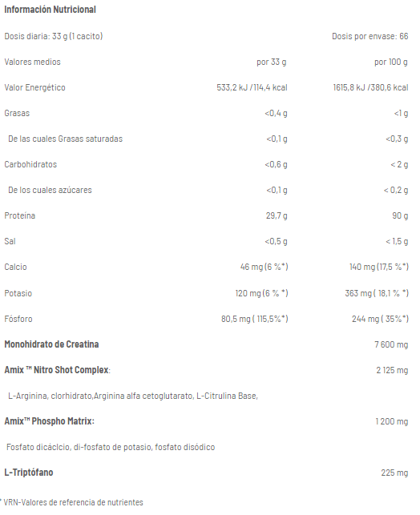This screenshot has height=515, width=420.
Task: Click the Información Nutricional heading
Action: click(50, 10)
